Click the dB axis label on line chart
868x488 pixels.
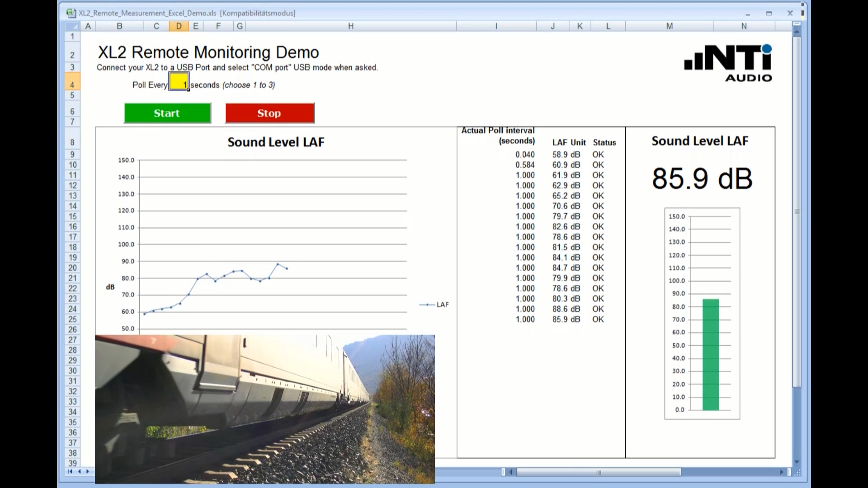(110, 287)
